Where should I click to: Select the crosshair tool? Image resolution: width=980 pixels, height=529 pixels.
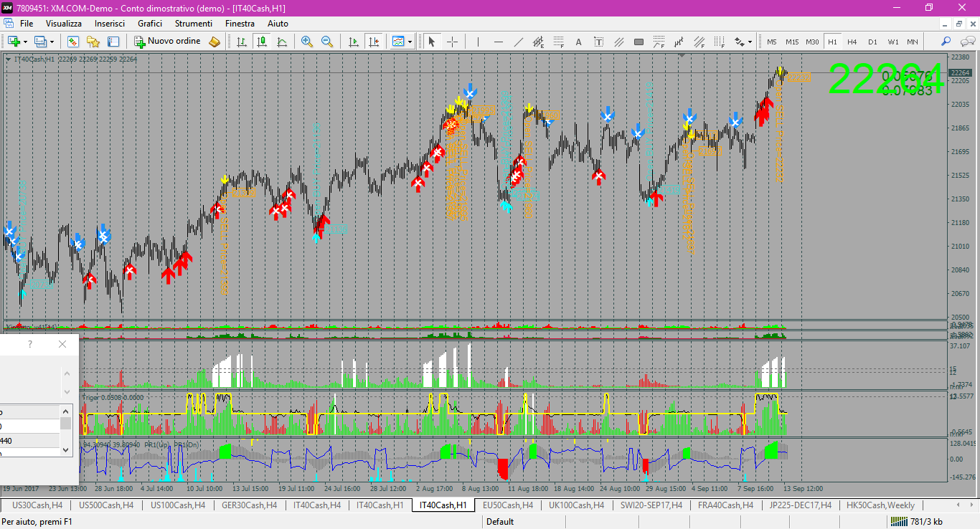click(x=453, y=42)
